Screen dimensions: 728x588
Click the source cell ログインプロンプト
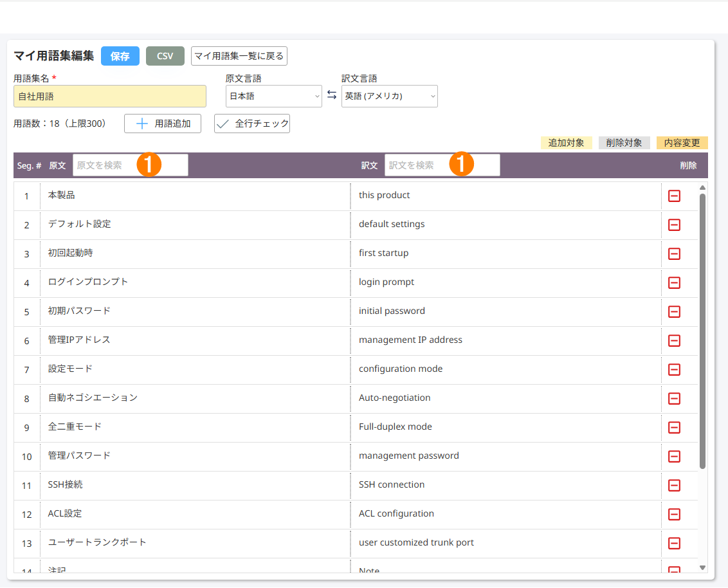[196, 282]
